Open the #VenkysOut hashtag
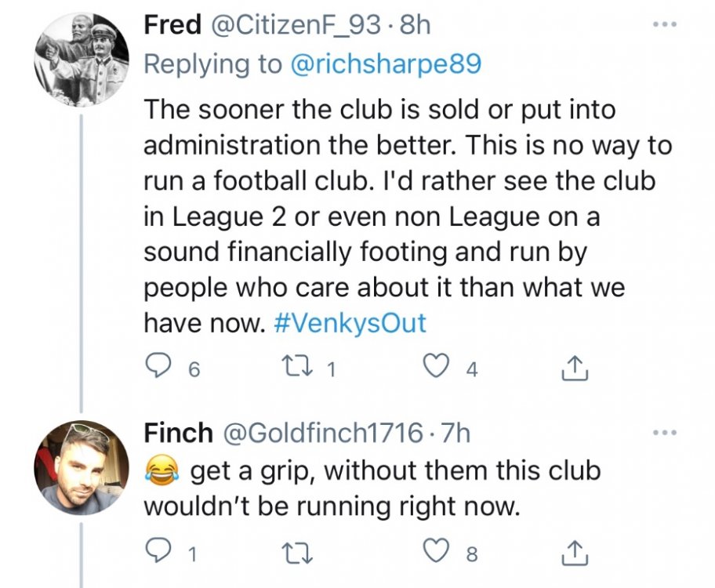This screenshot has height=588, width=715. click(352, 323)
